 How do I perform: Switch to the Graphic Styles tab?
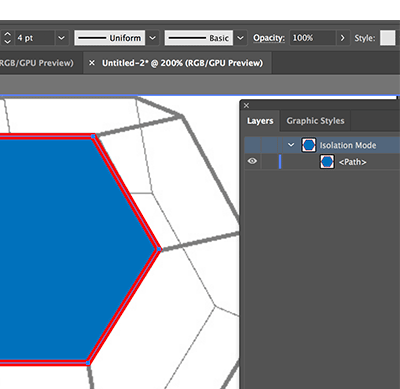315,121
